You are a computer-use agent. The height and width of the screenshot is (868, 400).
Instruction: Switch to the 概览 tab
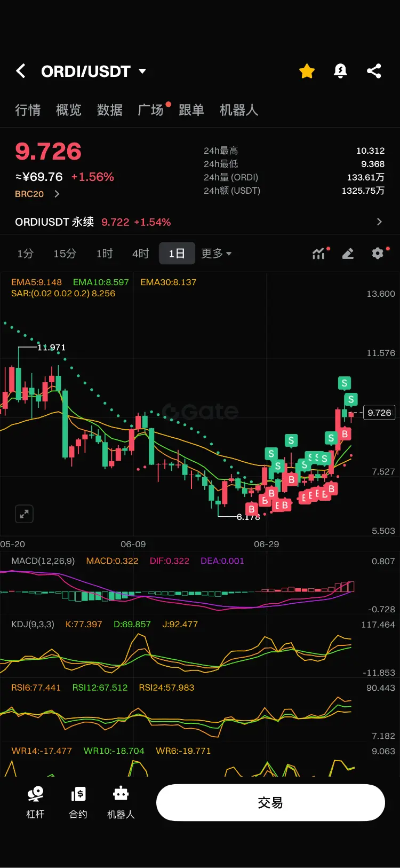69,110
